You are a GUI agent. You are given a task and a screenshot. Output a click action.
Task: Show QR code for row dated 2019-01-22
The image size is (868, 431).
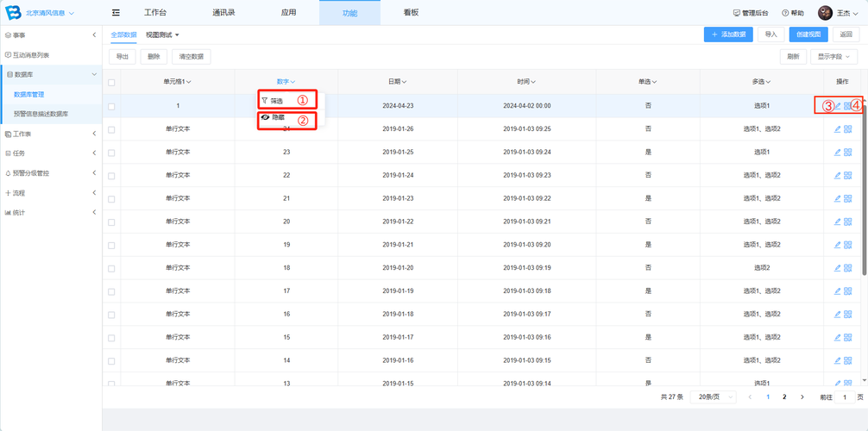pyautogui.click(x=847, y=222)
